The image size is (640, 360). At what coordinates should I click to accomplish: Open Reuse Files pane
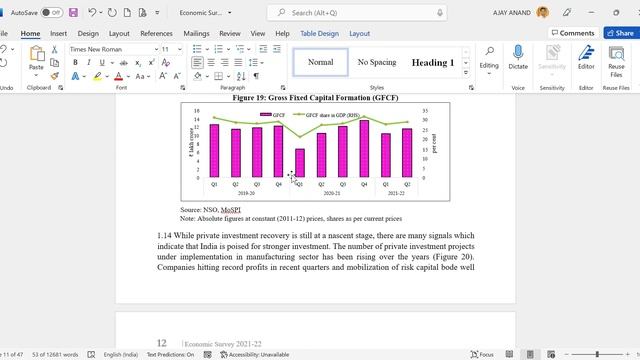(616, 61)
